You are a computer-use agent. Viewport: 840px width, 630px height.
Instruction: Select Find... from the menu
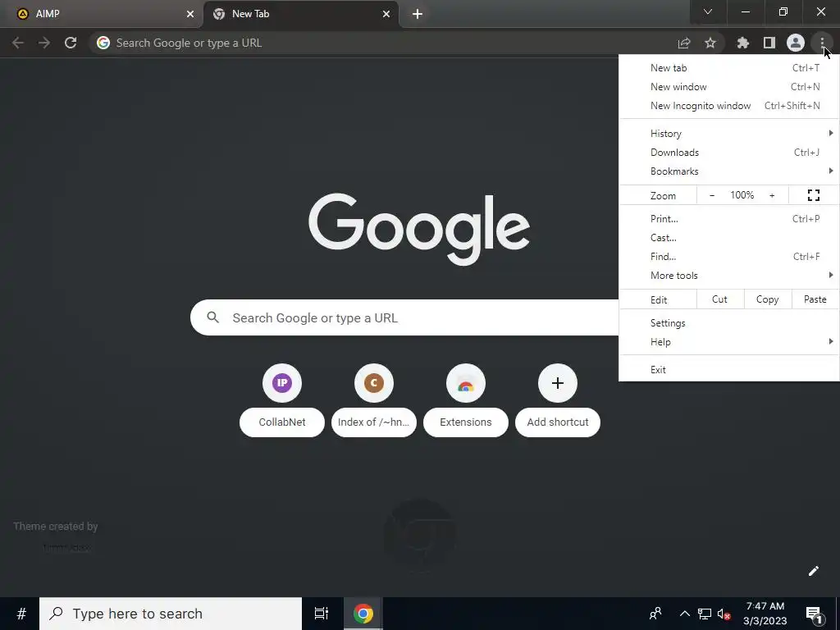[x=729, y=257]
